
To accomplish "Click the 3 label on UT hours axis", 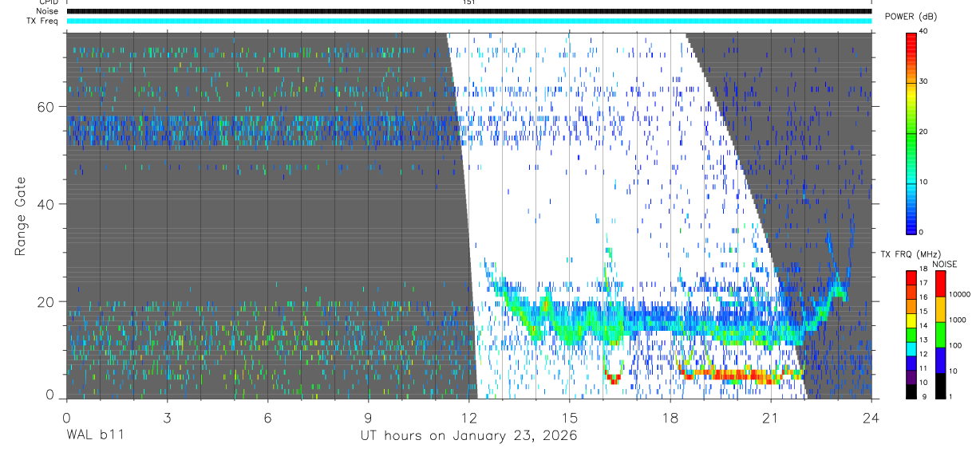I will [x=167, y=417].
